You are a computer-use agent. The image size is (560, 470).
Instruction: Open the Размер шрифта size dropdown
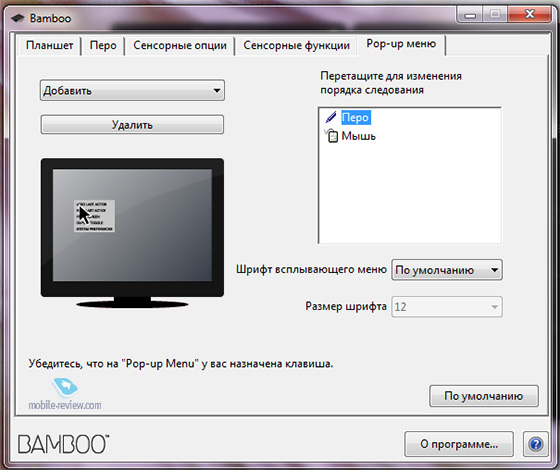point(447,307)
